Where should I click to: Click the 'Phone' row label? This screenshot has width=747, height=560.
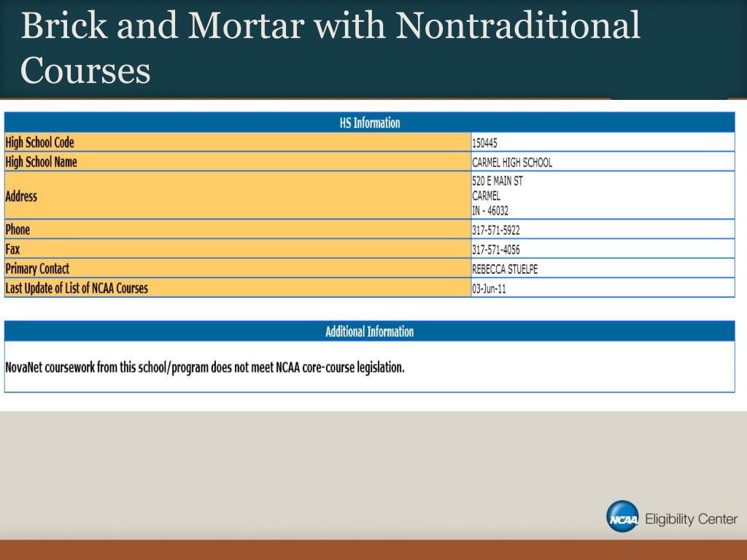[18, 230]
